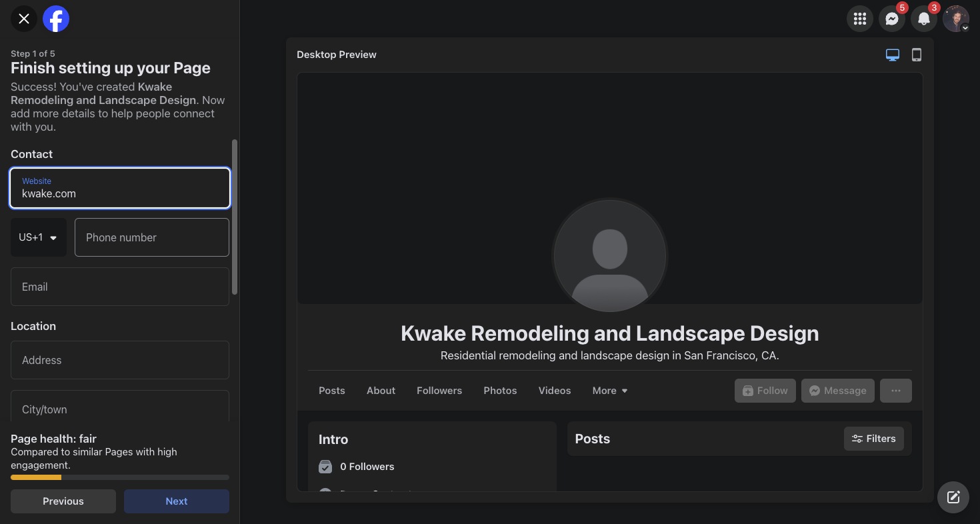This screenshot has width=980, height=524.
Task: Expand the More tab dropdown
Action: (x=610, y=391)
